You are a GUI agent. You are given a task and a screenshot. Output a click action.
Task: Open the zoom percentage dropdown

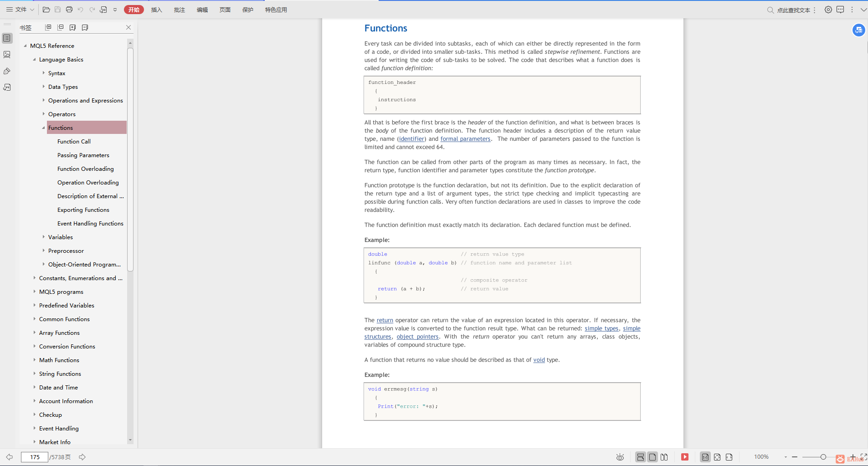tap(786, 457)
